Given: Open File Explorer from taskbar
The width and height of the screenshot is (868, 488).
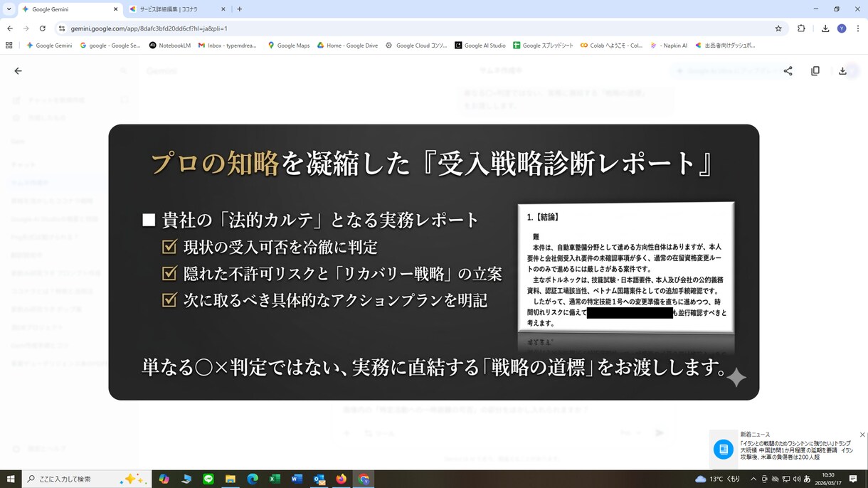Looking at the screenshot, I should 231,479.
